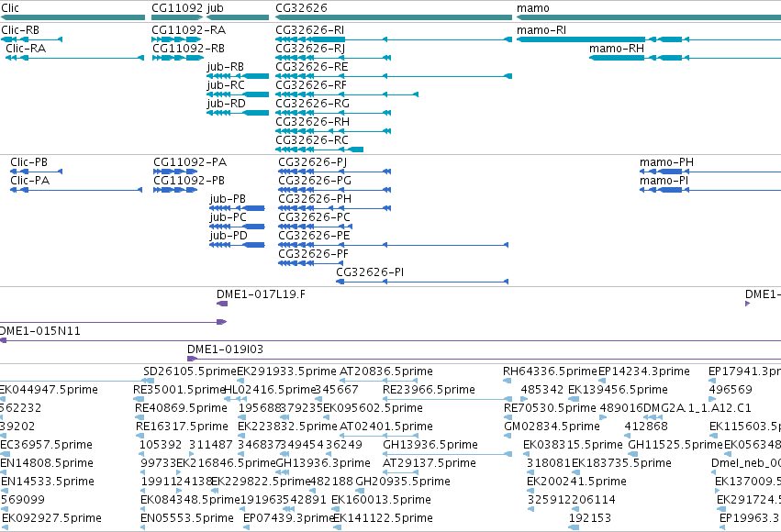Open EST label EK160013.5prime

(381, 500)
